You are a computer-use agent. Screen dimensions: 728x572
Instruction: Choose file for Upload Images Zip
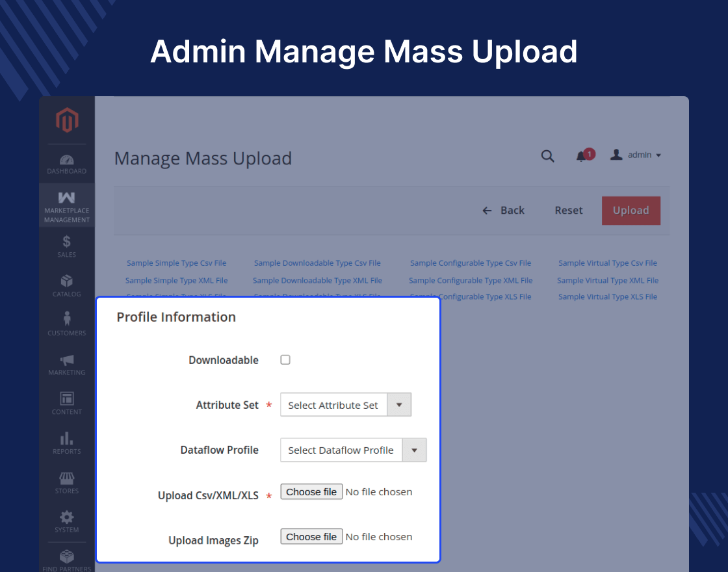(x=311, y=537)
